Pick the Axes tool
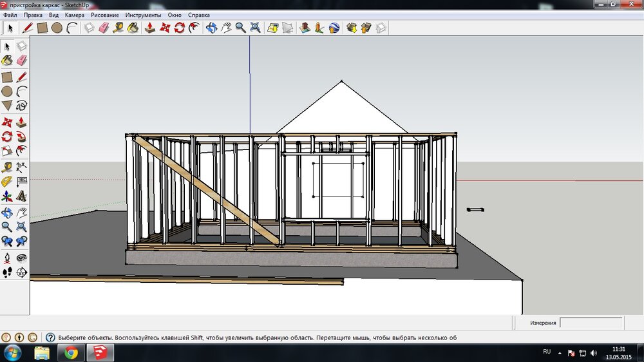The image size is (644, 362). click(7, 196)
